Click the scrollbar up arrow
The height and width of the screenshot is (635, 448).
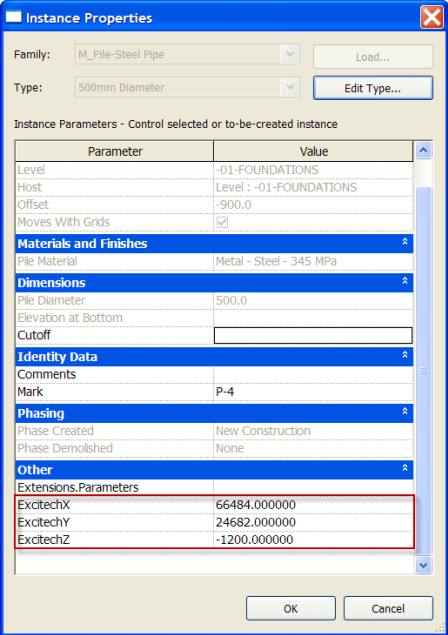tap(423, 150)
